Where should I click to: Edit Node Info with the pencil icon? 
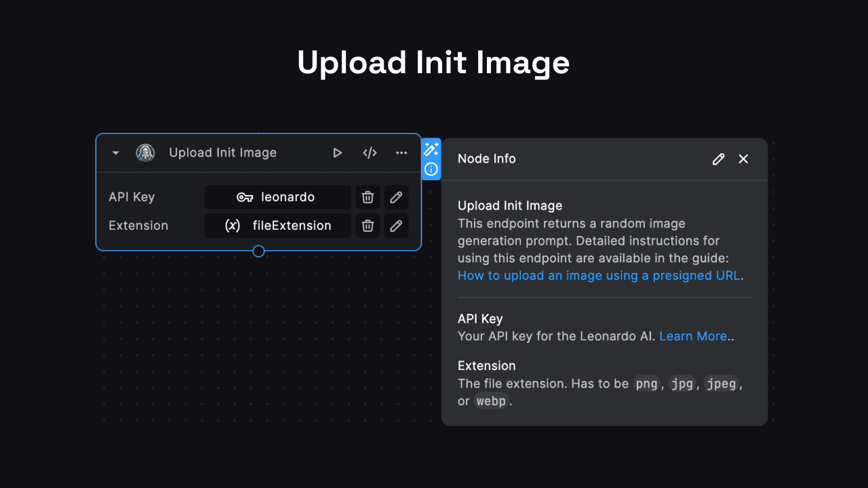pyautogui.click(x=718, y=159)
